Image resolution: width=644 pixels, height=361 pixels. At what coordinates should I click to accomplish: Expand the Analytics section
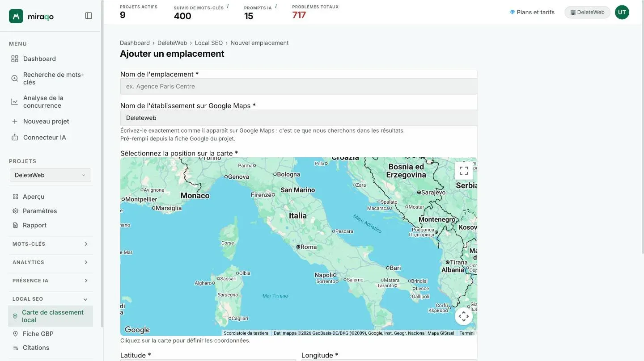(51, 262)
